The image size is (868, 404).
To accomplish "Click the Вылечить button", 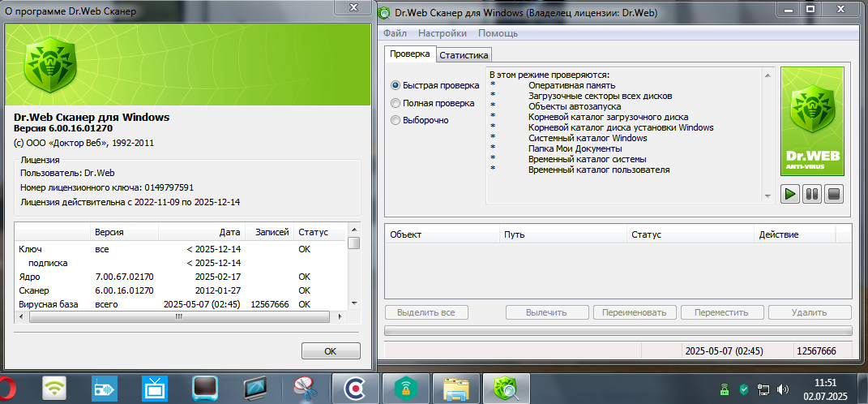I will [546, 312].
